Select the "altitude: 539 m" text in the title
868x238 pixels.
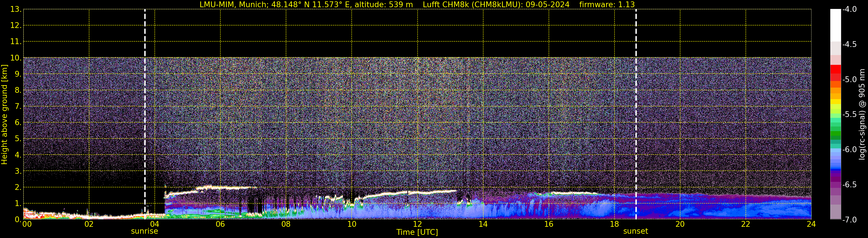click(x=383, y=4)
